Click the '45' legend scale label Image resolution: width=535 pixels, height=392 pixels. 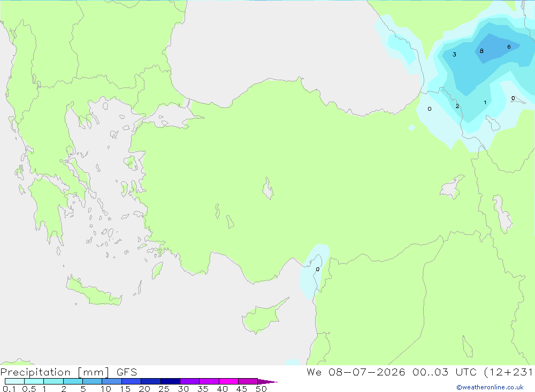242,389
